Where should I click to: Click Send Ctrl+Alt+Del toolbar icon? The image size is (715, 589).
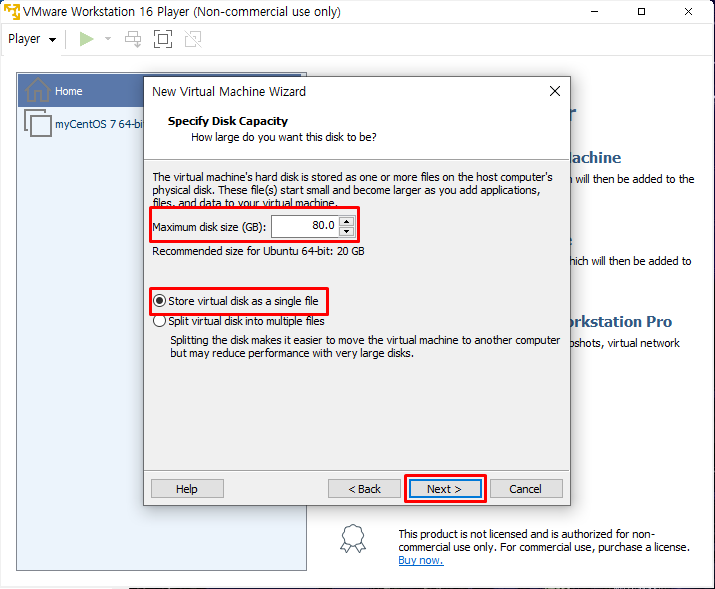pyautogui.click(x=133, y=39)
